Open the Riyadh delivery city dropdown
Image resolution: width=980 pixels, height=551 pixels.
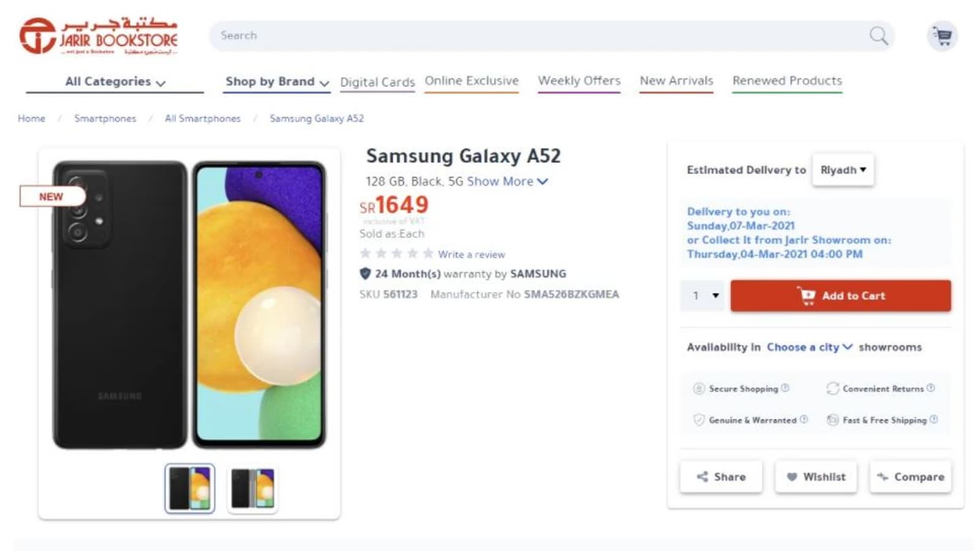[843, 170]
